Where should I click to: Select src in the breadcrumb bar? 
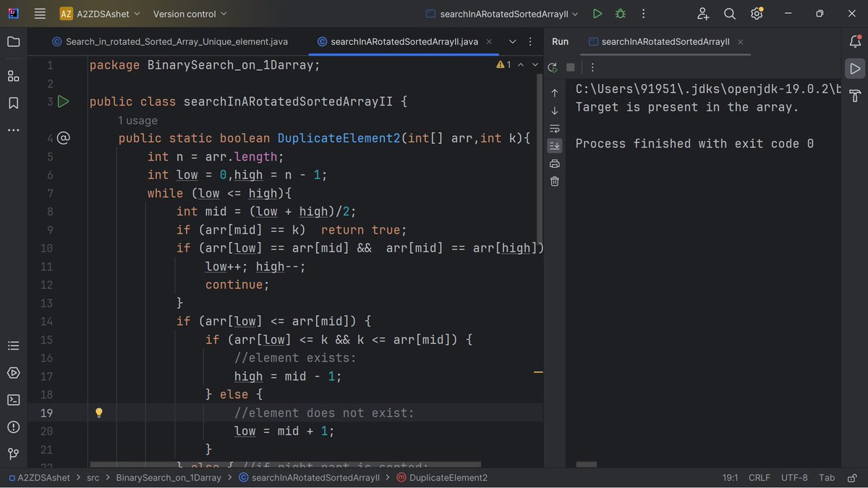pyautogui.click(x=93, y=477)
